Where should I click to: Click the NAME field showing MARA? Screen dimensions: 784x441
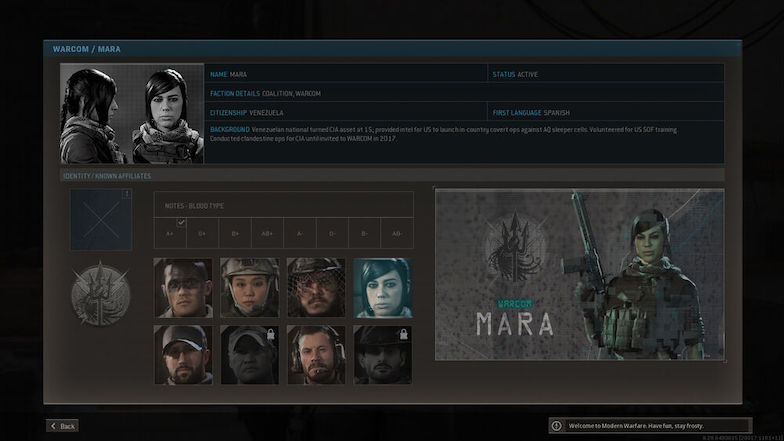coord(346,74)
